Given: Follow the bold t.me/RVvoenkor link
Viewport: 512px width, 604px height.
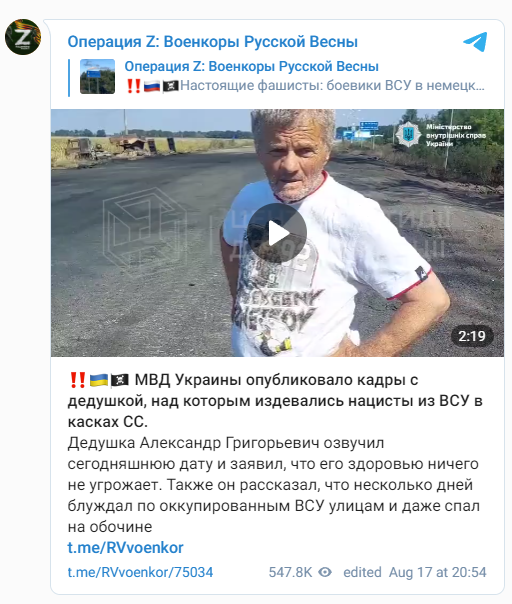Looking at the screenshot, I should click(126, 547).
